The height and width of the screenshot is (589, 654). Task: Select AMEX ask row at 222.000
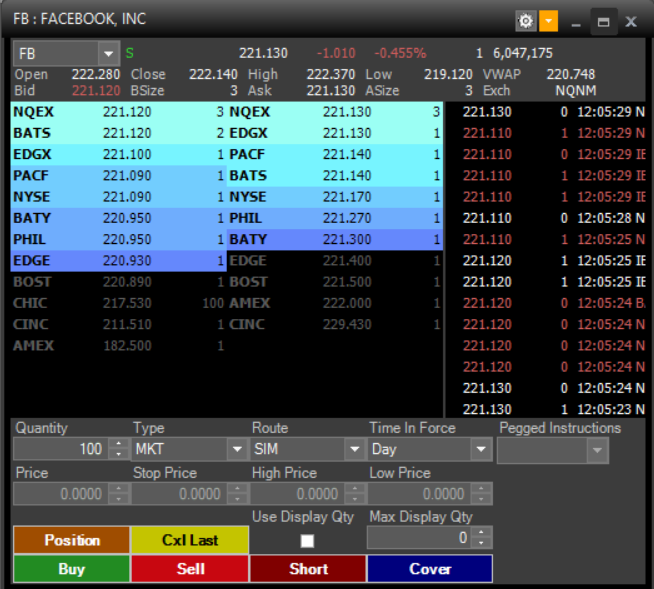335,303
